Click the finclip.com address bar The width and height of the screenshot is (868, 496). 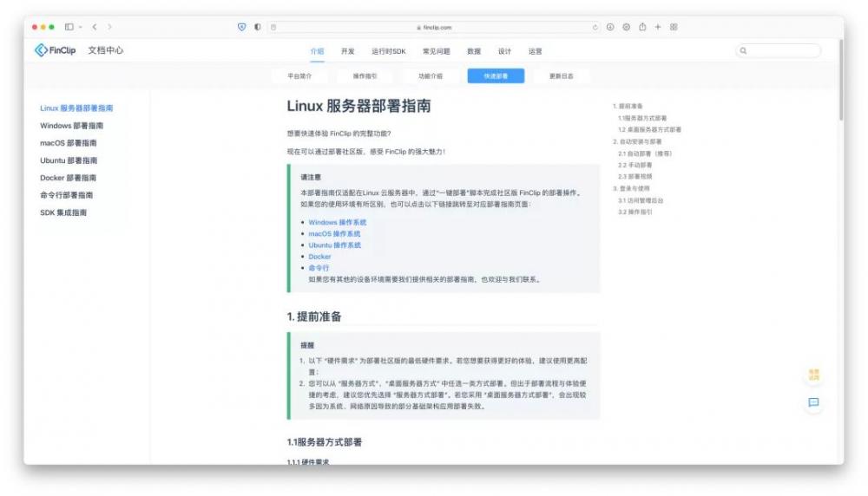[433, 27]
